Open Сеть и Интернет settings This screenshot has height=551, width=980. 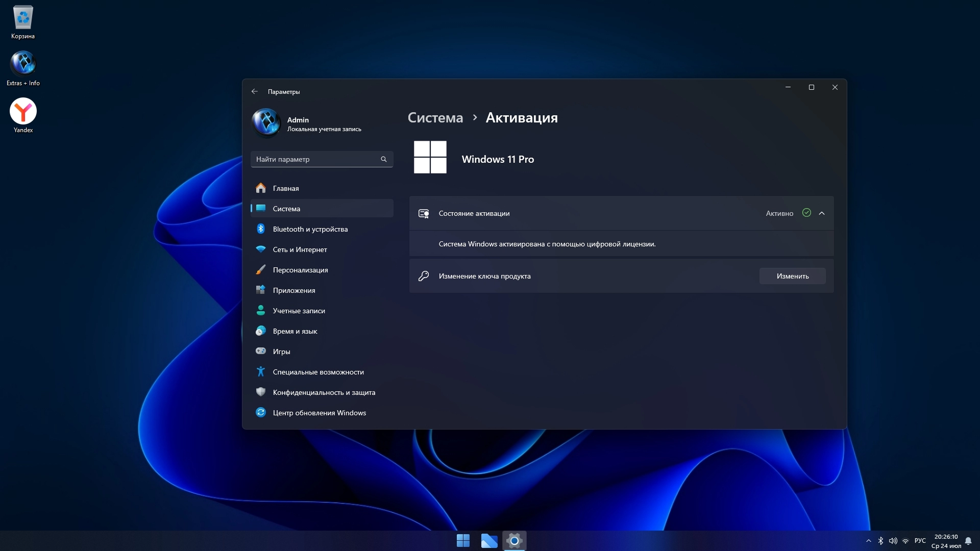[300, 249]
